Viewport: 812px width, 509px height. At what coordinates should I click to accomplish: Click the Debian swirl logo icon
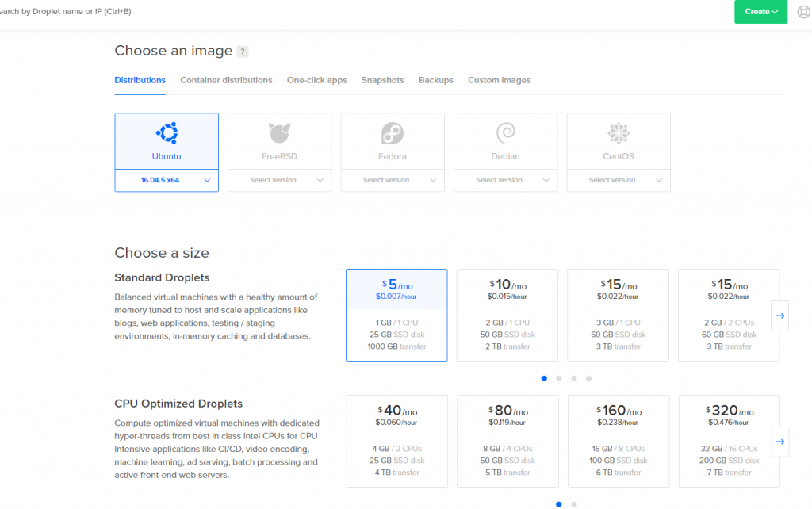[x=505, y=133]
